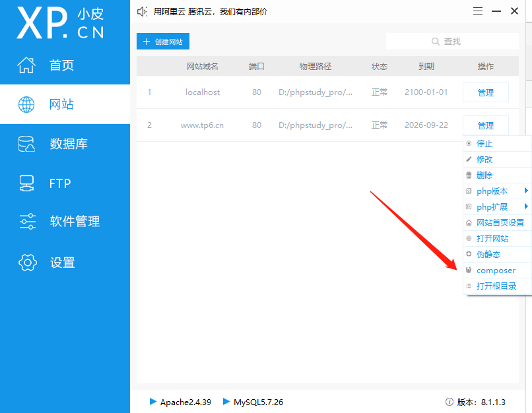Open the 设置 settings section
Screen dimensions: 532x413
(x=65, y=263)
